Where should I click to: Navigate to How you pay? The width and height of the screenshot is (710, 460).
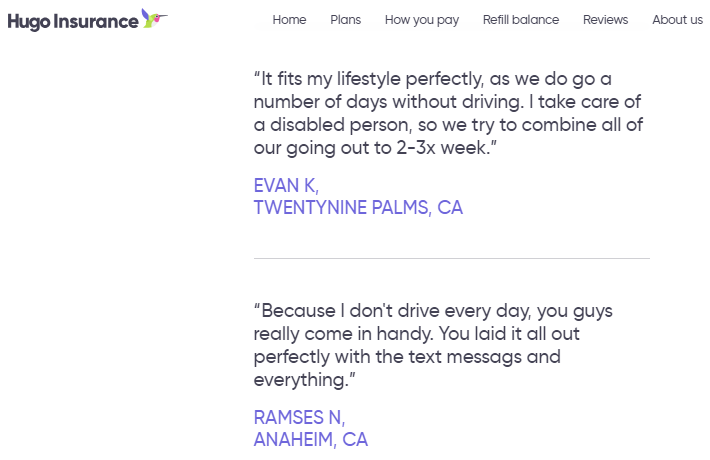coord(421,20)
